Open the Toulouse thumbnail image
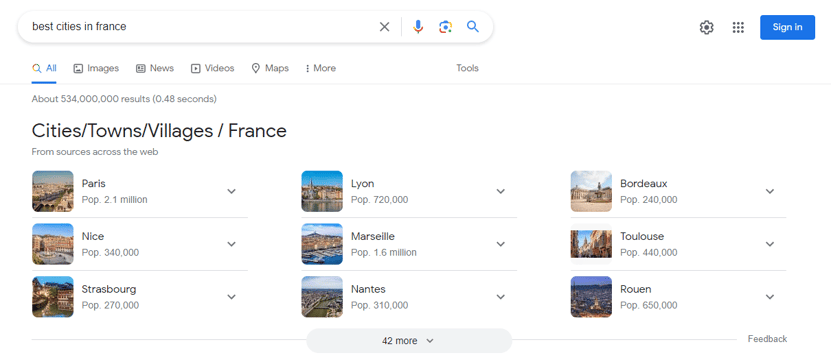The width and height of the screenshot is (831, 364). coord(591,244)
